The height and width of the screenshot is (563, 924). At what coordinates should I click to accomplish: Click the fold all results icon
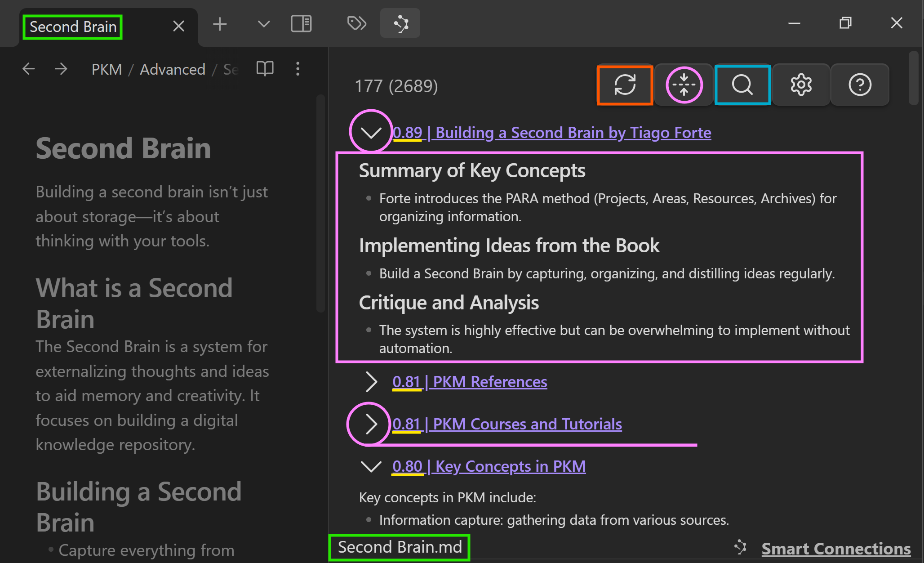click(684, 85)
